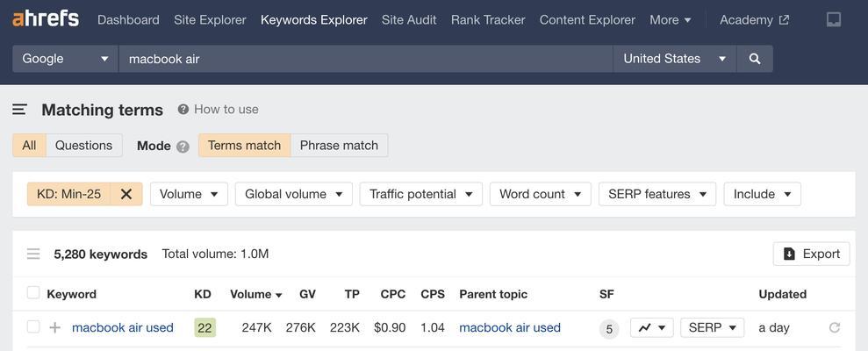Toggle the sidebar menu beside Matching terms
Viewport: 868px width, 351px height.
point(20,110)
